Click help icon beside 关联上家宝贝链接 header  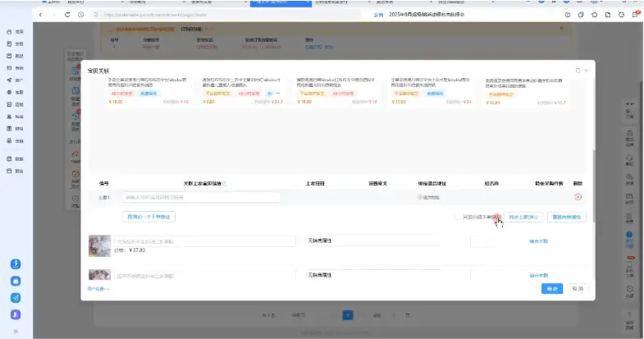[x=225, y=184]
